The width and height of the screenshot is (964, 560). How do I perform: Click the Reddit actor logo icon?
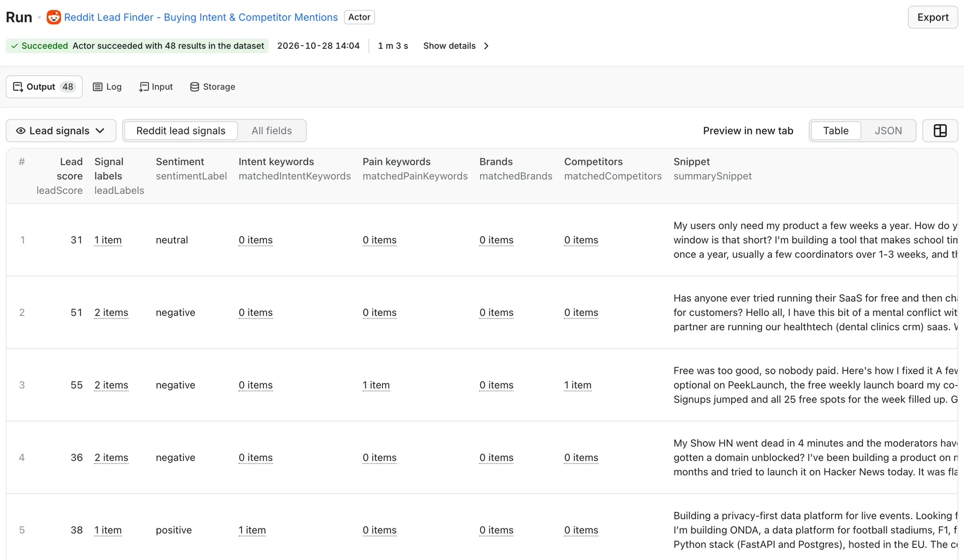pos(54,17)
